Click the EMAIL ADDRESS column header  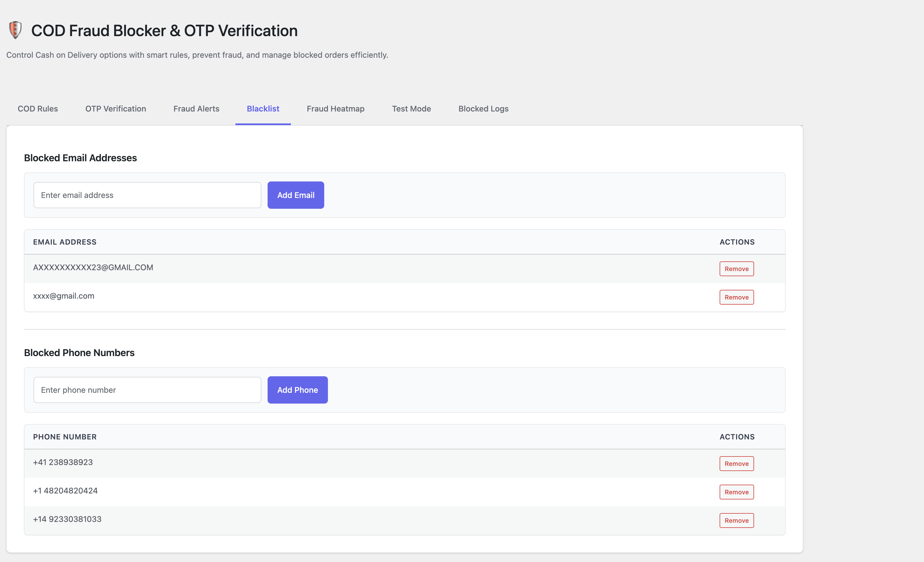[65, 242]
